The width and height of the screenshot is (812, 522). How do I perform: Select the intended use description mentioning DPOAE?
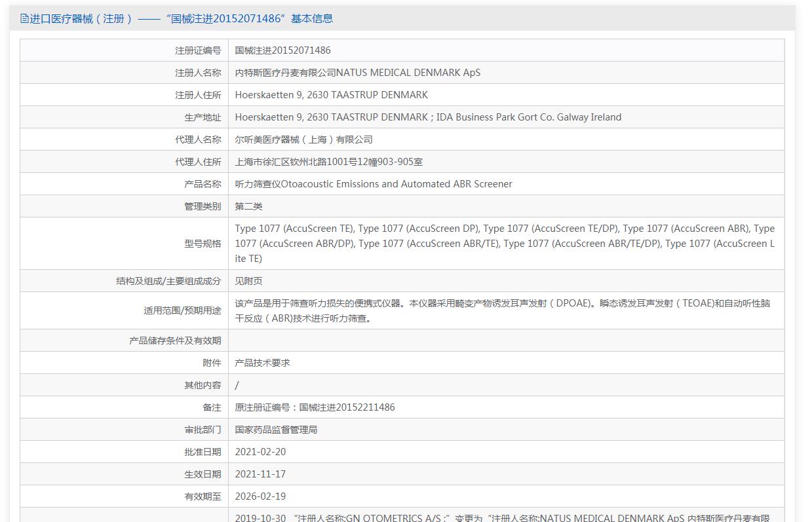click(503, 311)
